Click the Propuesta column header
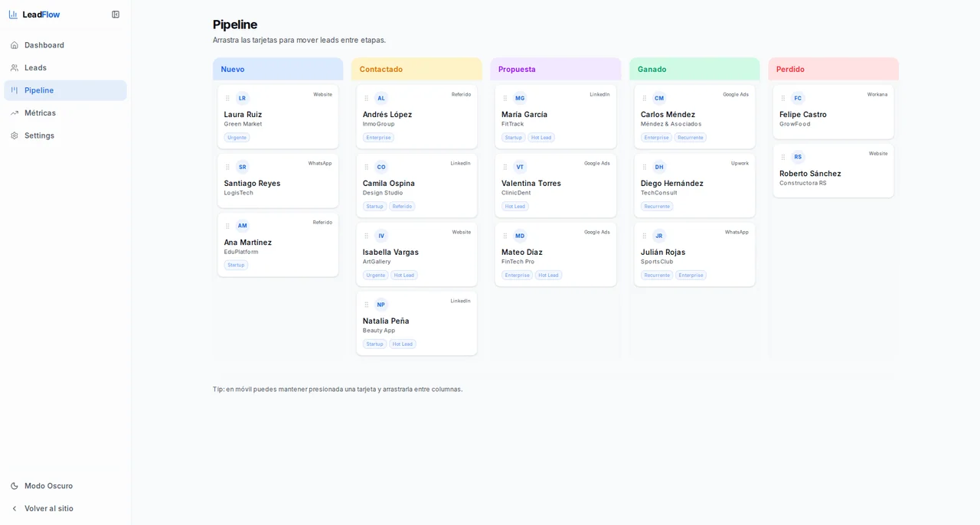The image size is (980, 525). 556,69
